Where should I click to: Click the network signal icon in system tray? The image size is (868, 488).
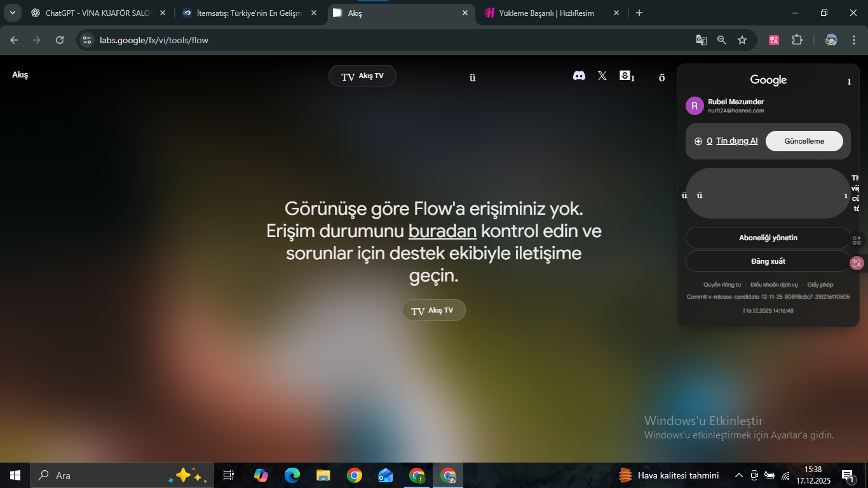[x=785, y=475]
